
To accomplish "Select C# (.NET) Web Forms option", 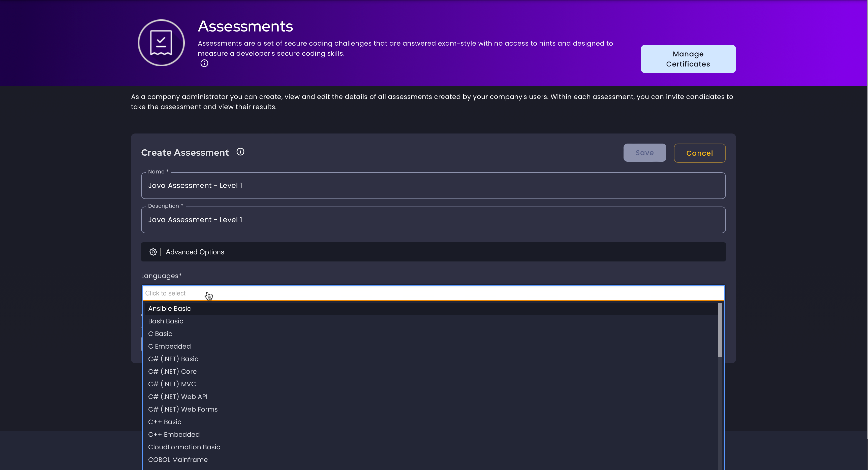I will pos(431,409).
